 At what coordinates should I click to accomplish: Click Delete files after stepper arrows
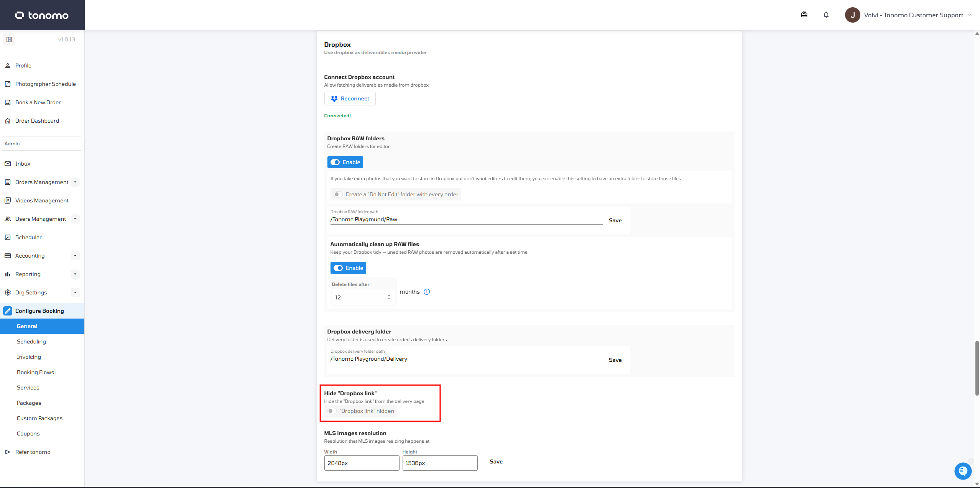point(389,297)
